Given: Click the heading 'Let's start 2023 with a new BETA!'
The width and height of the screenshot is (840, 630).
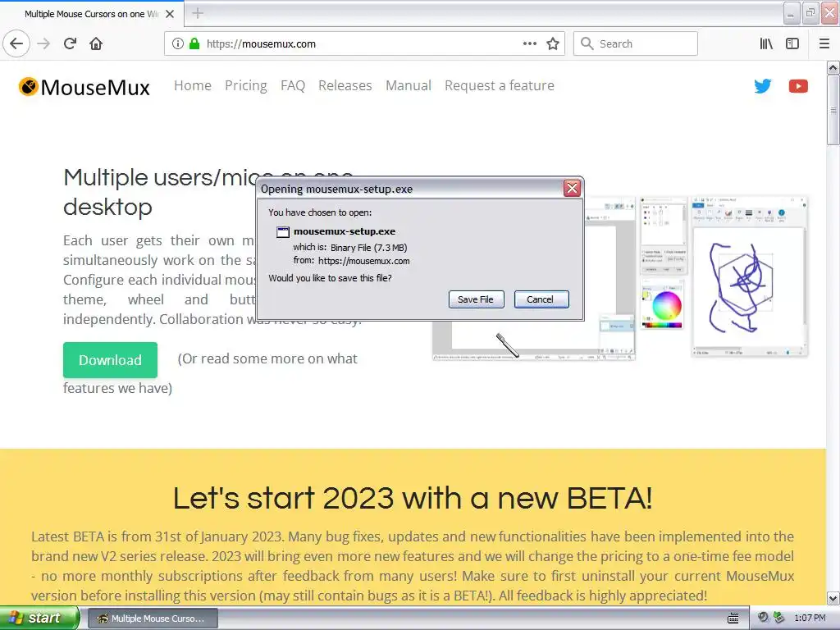Looking at the screenshot, I should click(x=413, y=498).
